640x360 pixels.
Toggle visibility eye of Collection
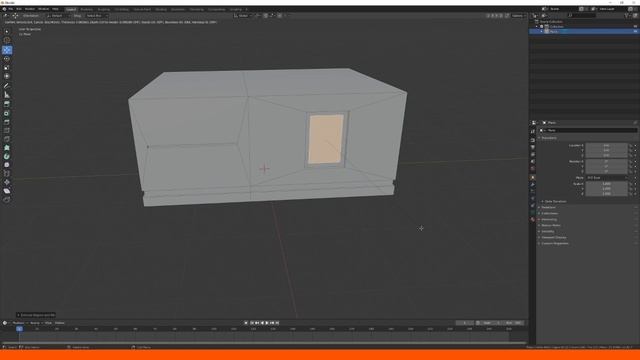(x=635, y=27)
